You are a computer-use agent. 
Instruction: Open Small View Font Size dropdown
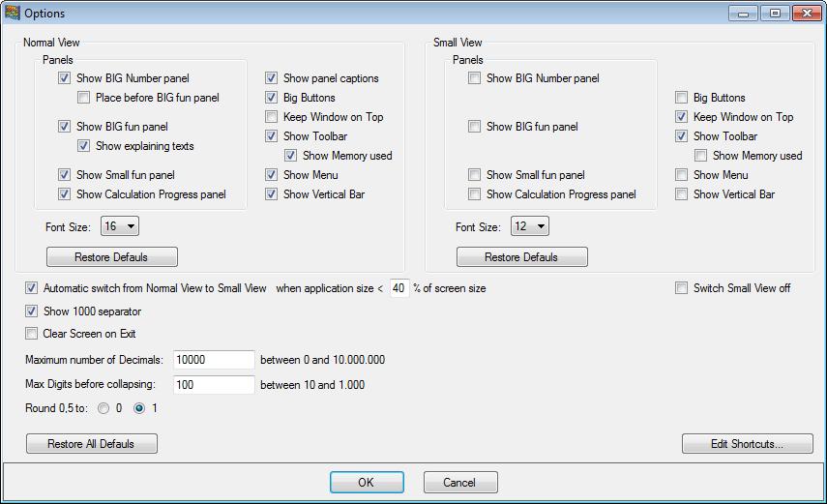click(x=530, y=226)
